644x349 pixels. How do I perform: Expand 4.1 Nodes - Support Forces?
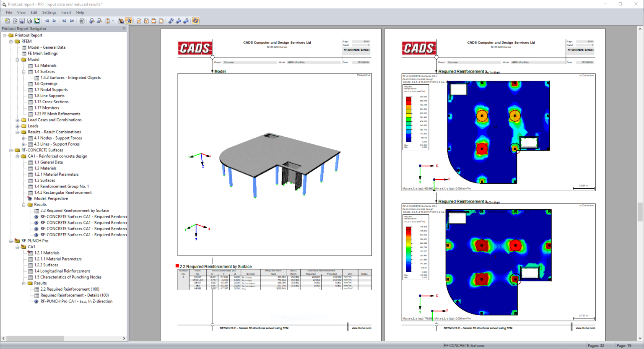click(23, 138)
